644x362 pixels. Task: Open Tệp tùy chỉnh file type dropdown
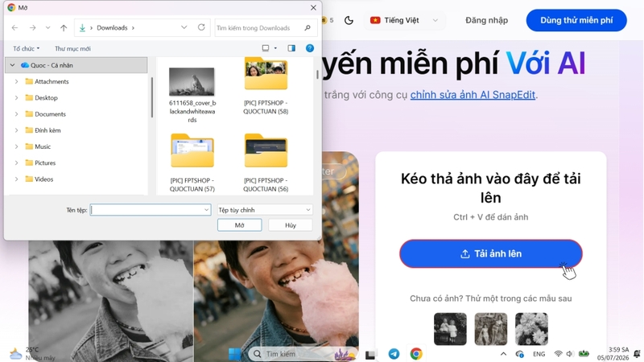pyautogui.click(x=265, y=210)
